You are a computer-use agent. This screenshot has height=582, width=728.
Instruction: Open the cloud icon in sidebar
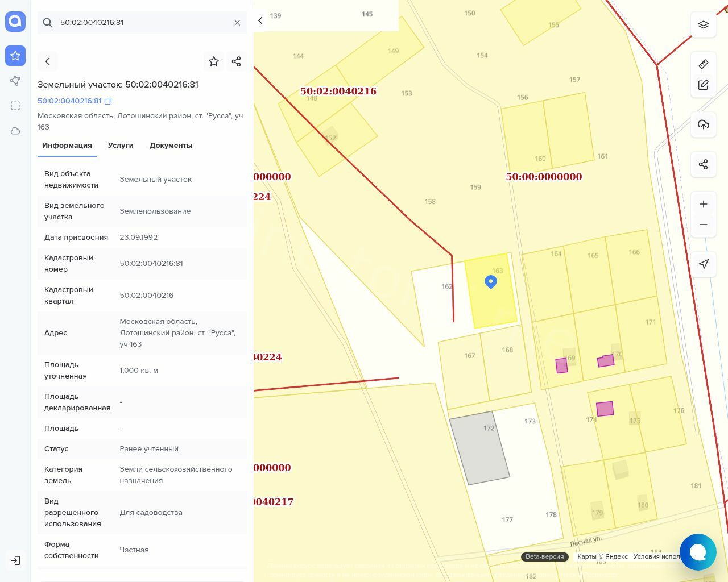point(15,131)
